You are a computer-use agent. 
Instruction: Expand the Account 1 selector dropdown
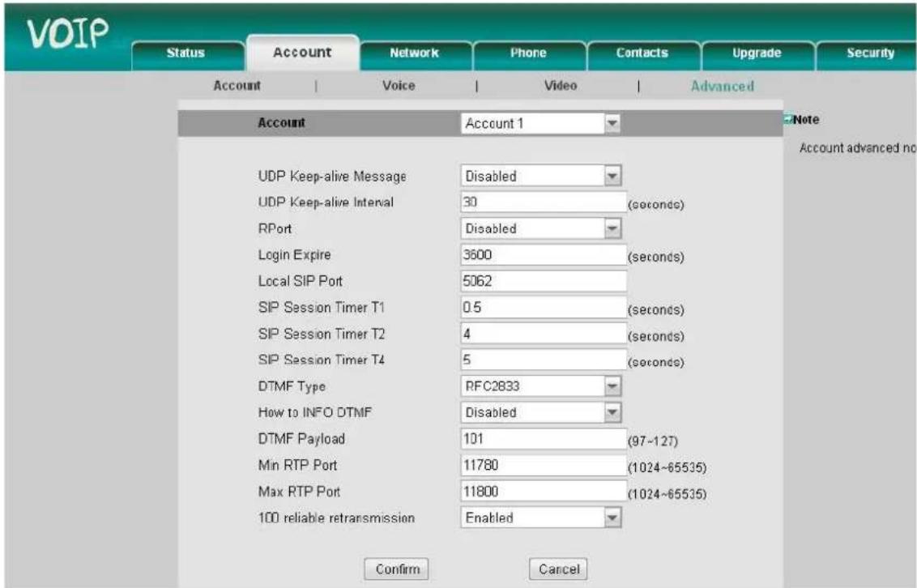pyautogui.click(x=540, y=123)
